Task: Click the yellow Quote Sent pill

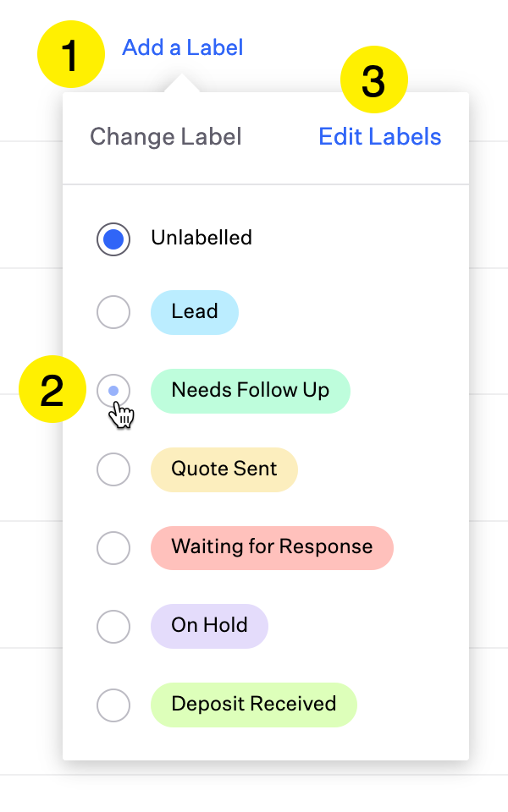Action: click(x=224, y=469)
